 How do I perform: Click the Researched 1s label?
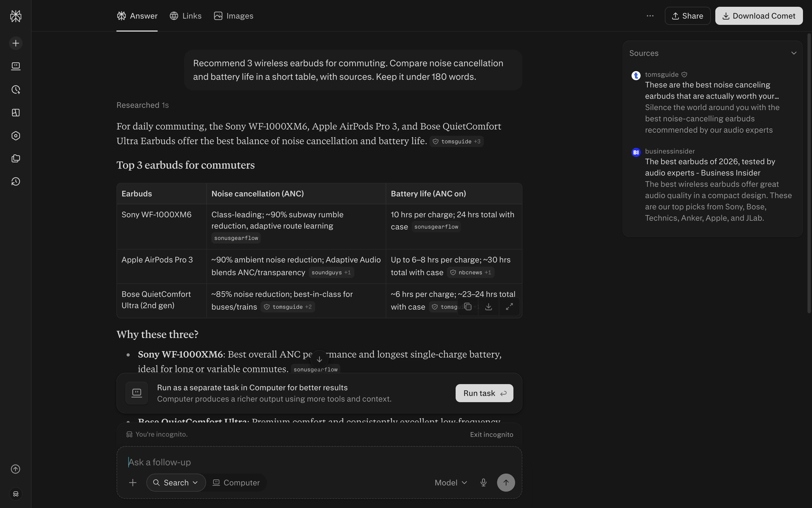[143, 105]
